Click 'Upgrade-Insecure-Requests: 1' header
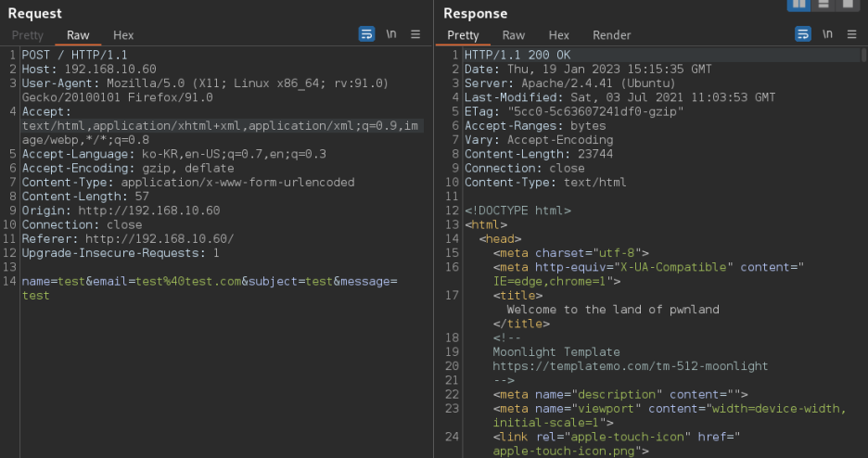 pos(121,253)
